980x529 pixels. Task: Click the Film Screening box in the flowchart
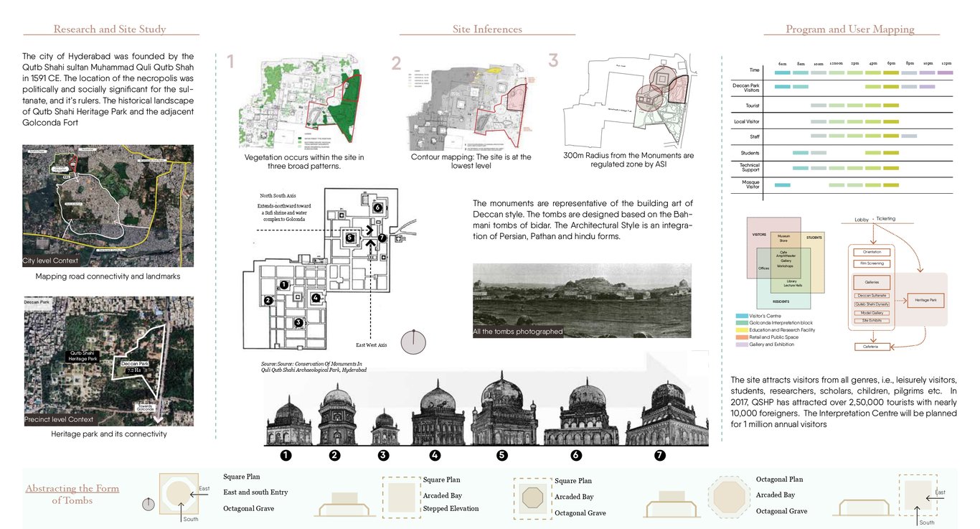pyautogui.click(x=872, y=263)
